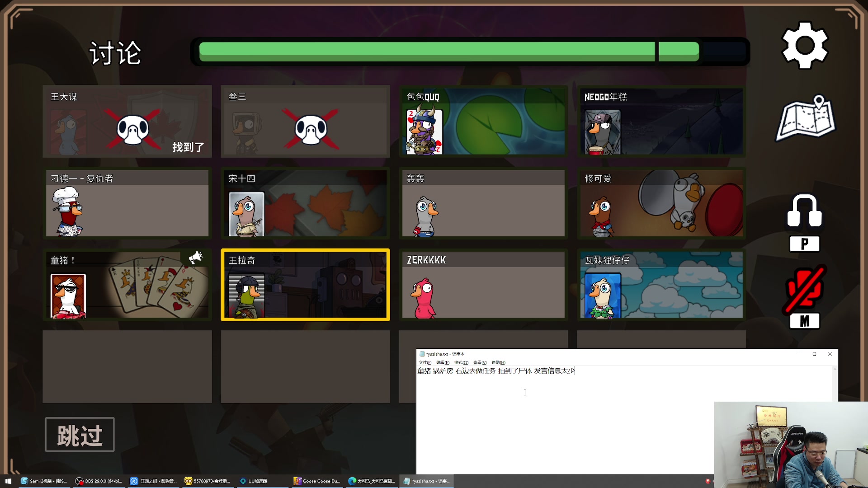Viewport: 868px width, 488px height.
Task: Open the map icon
Action: pyautogui.click(x=806, y=118)
